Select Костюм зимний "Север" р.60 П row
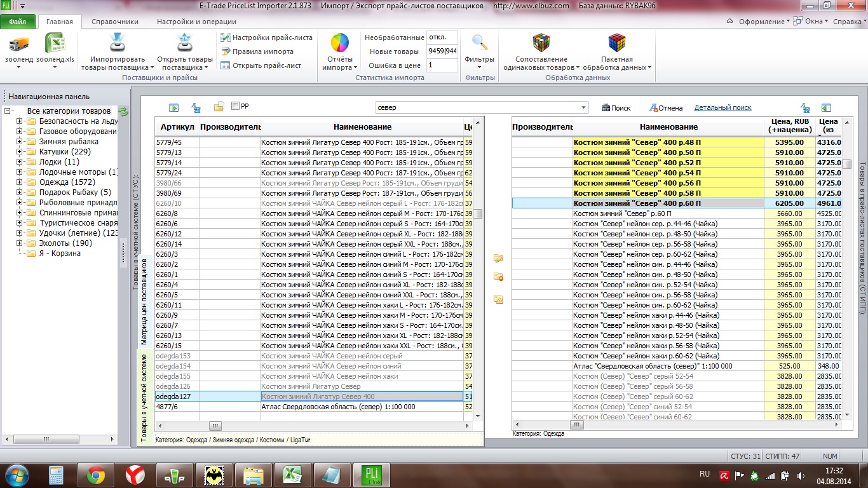The height and width of the screenshot is (488, 868). (677, 213)
